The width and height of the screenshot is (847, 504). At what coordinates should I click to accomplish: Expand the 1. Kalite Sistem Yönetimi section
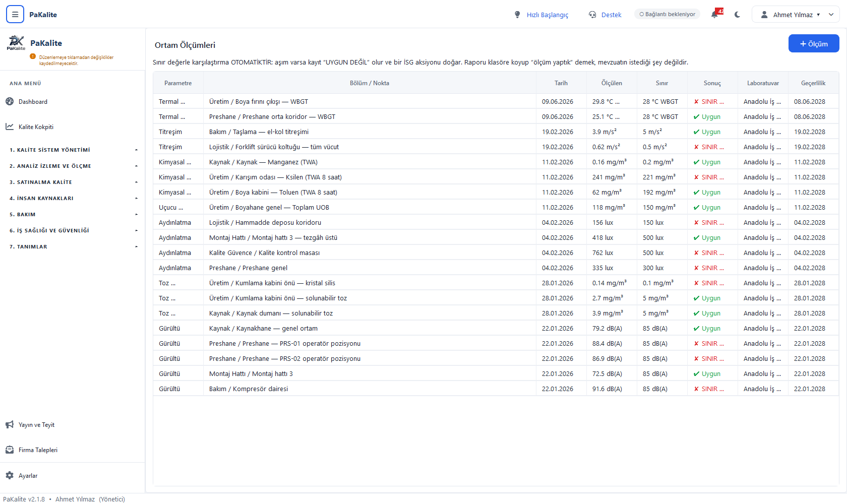[x=72, y=150]
